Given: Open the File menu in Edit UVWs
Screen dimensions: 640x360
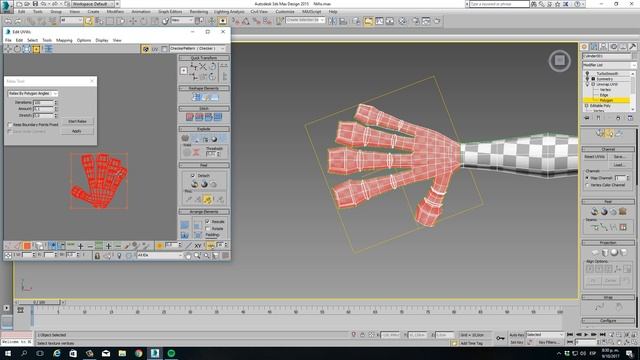Looking at the screenshot, I should click(x=8, y=40).
